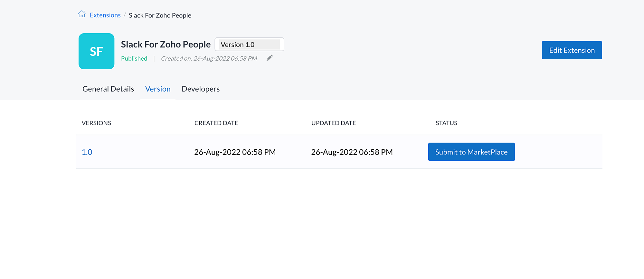
Task: Click the VERSIONS column header
Action: pyautogui.click(x=96, y=123)
